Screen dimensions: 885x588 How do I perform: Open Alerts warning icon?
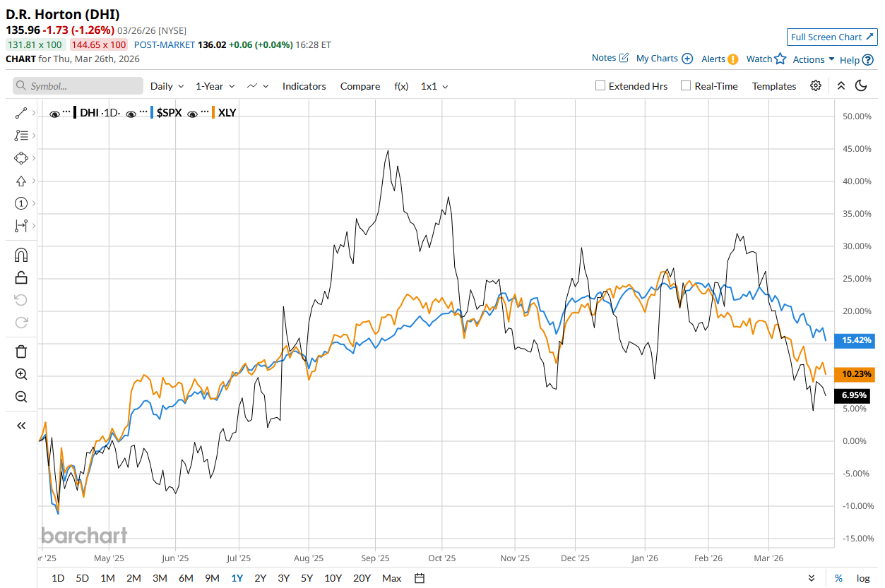(x=733, y=59)
